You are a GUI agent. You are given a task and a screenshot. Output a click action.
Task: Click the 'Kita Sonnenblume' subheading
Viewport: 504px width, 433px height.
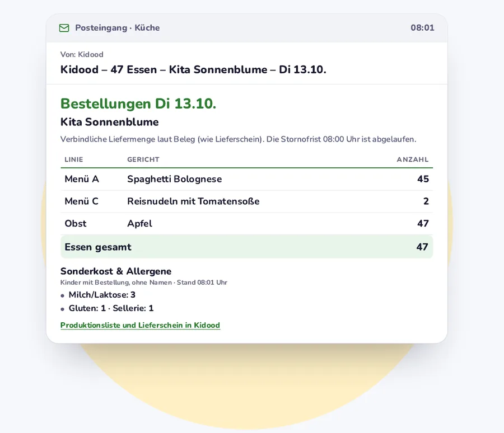pyautogui.click(x=110, y=122)
